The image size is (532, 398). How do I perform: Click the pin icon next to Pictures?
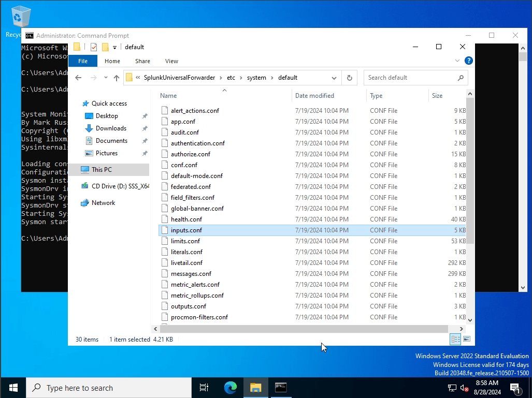point(145,153)
